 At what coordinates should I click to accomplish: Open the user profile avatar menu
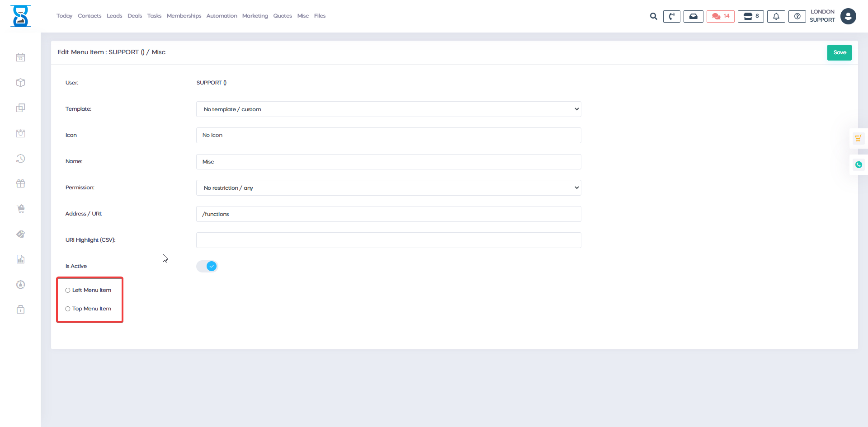pos(848,16)
